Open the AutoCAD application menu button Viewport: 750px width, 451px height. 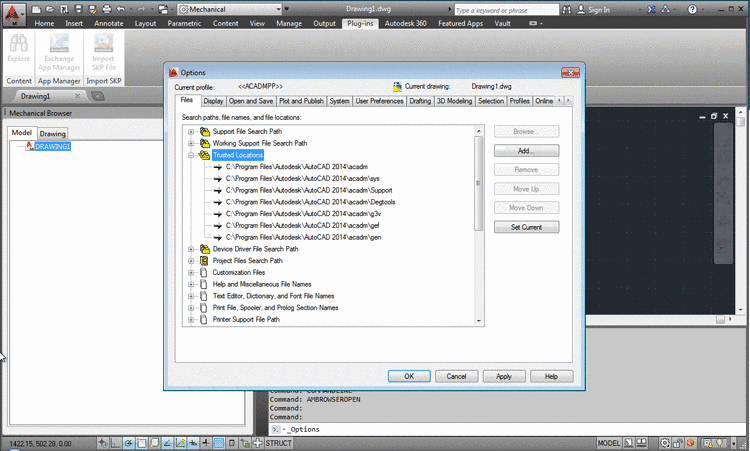[x=13, y=13]
